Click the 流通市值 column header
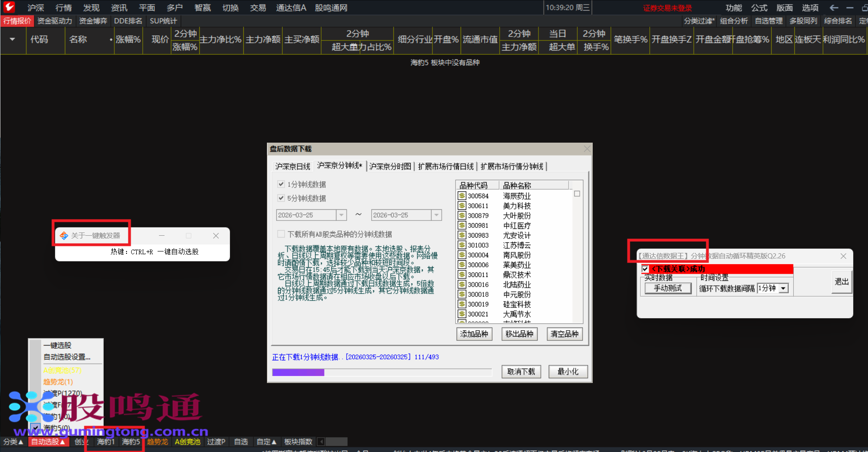This screenshot has width=868, height=452. (x=480, y=39)
